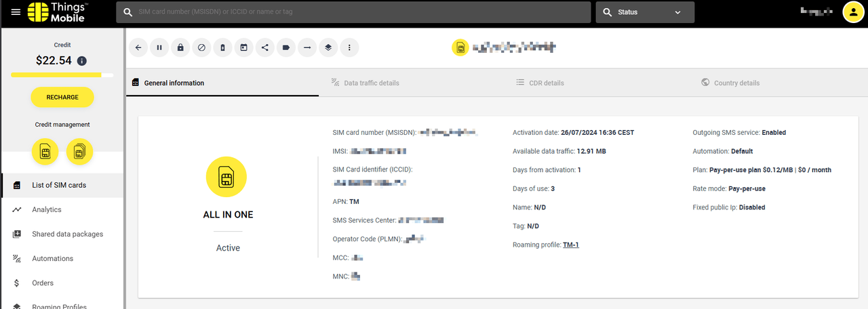
Task: Click the $22.54 credit amount
Action: pyautogui.click(x=54, y=60)
